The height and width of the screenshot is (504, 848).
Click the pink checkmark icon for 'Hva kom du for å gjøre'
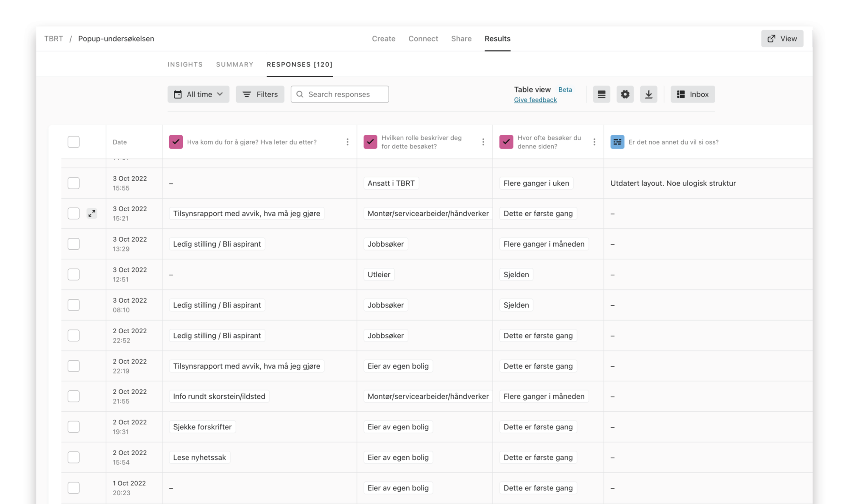(176, 142)
